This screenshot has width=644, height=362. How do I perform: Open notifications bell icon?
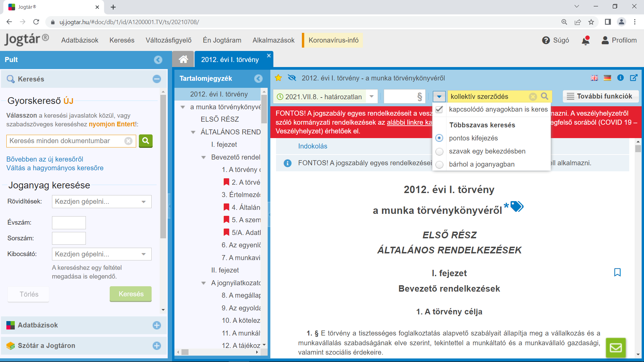[x=586, y=40]
